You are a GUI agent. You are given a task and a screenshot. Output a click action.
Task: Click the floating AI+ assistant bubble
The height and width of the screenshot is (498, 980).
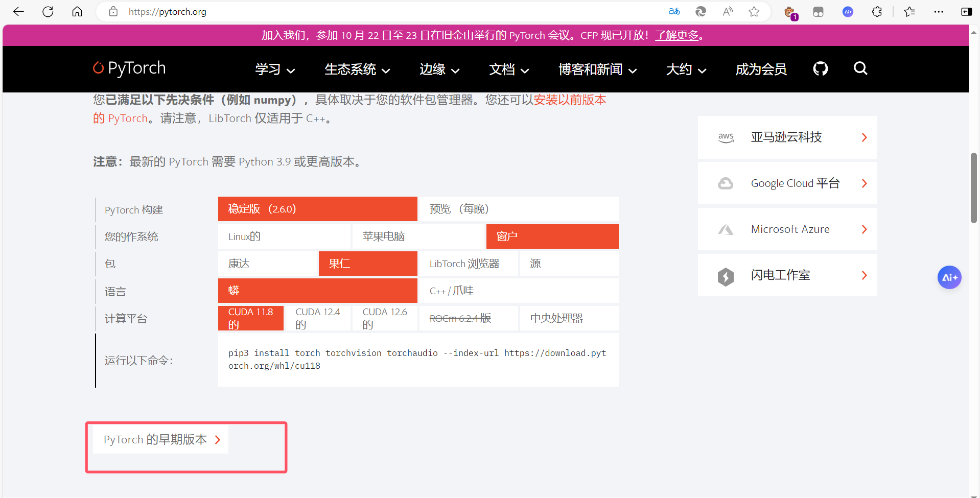pyautogui.click(x=949, y=277)
